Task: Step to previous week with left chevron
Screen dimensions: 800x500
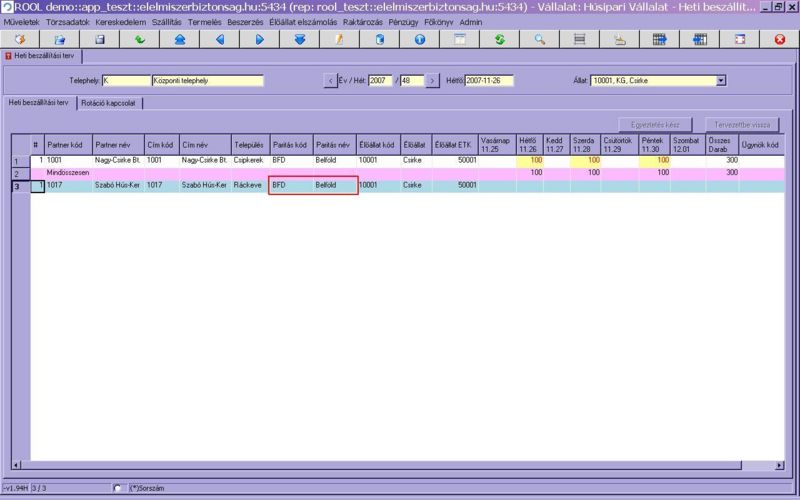Action: [x=331, y=80]
